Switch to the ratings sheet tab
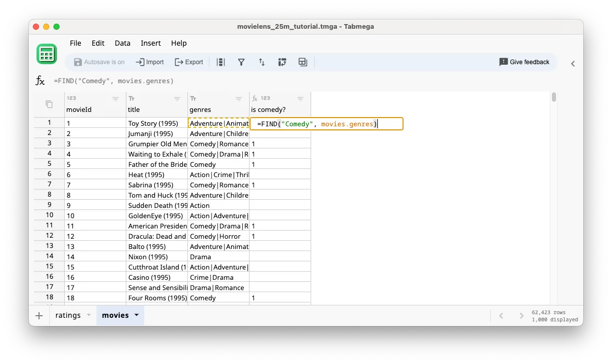This screenshot has height=364, width=612. click(x=68, y=315)
